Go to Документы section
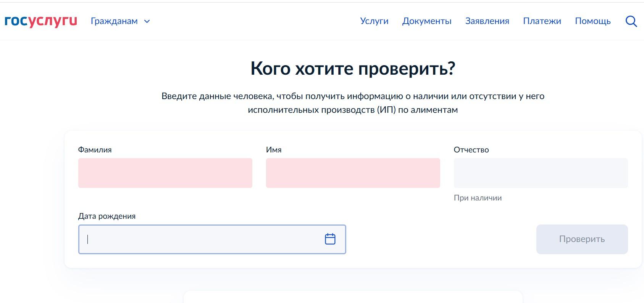Viewport: 644px width, 303px height. click(x=427, y=21)
